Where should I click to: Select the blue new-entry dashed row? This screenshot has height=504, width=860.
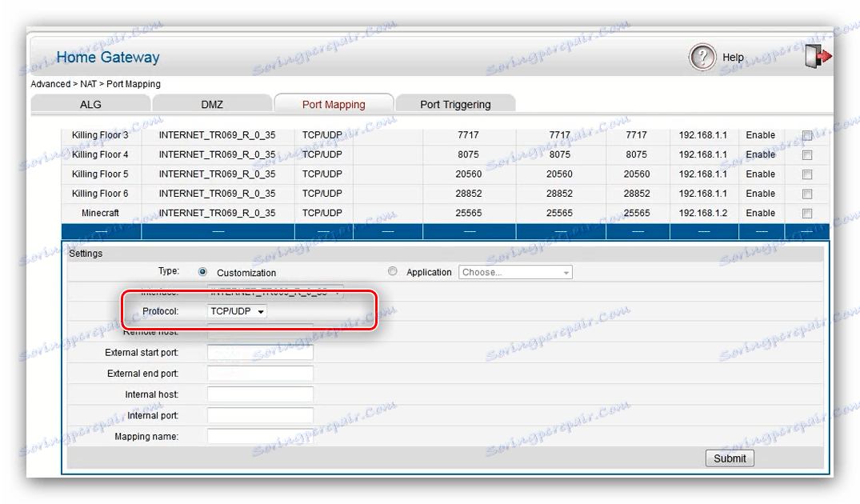pos(446,231)
